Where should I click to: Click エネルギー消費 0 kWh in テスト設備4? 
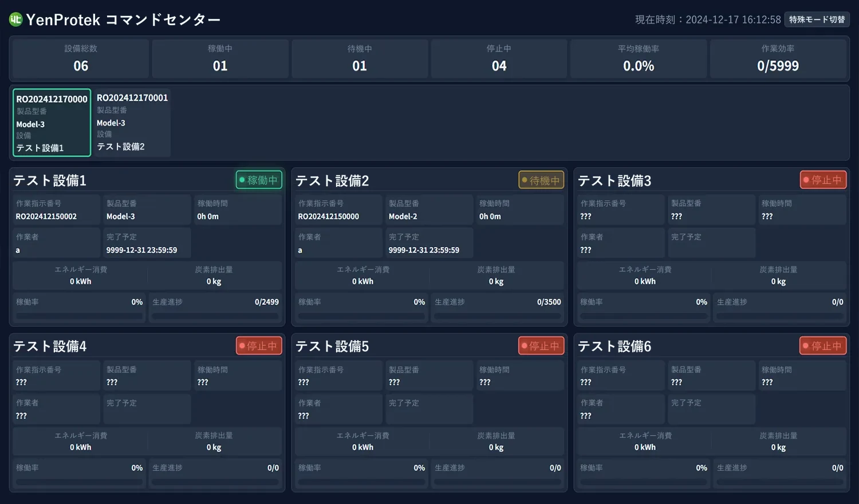[81, 442]
